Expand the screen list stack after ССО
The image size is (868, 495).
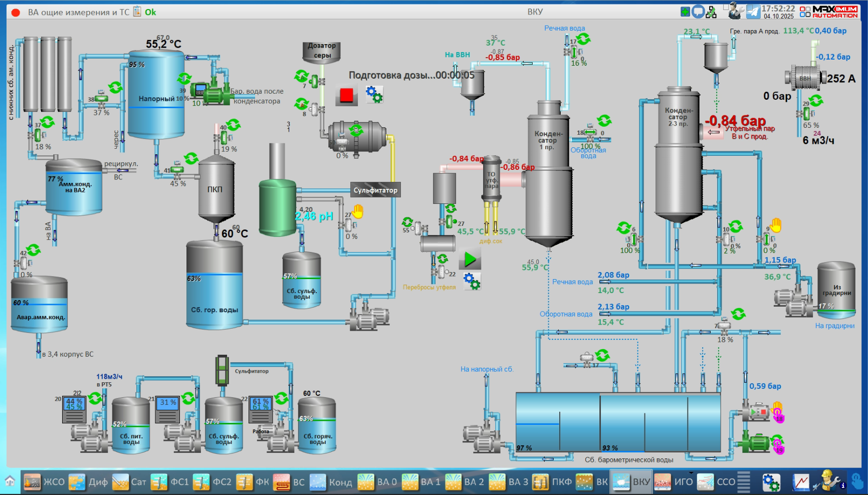744,482
